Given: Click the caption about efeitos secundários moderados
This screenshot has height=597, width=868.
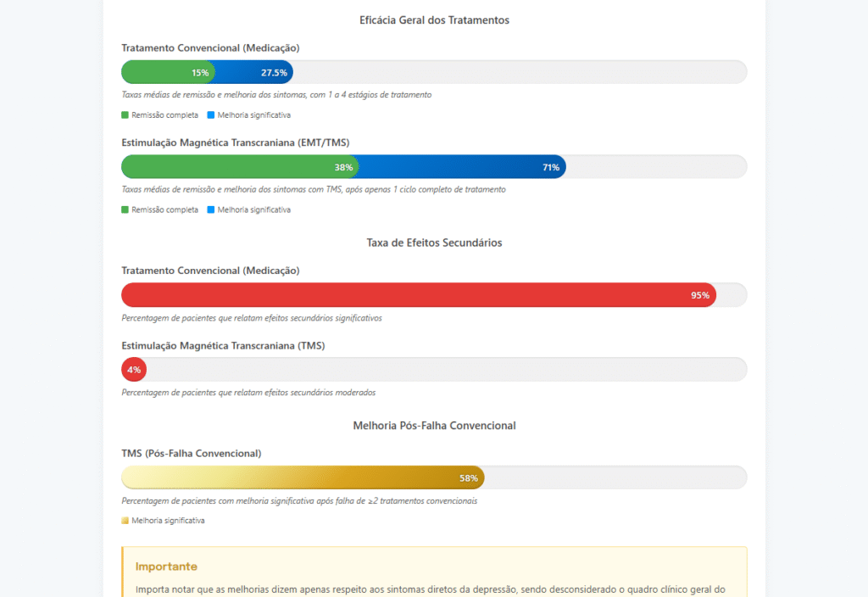Looking at the screenshot, I should pos(248,393).
